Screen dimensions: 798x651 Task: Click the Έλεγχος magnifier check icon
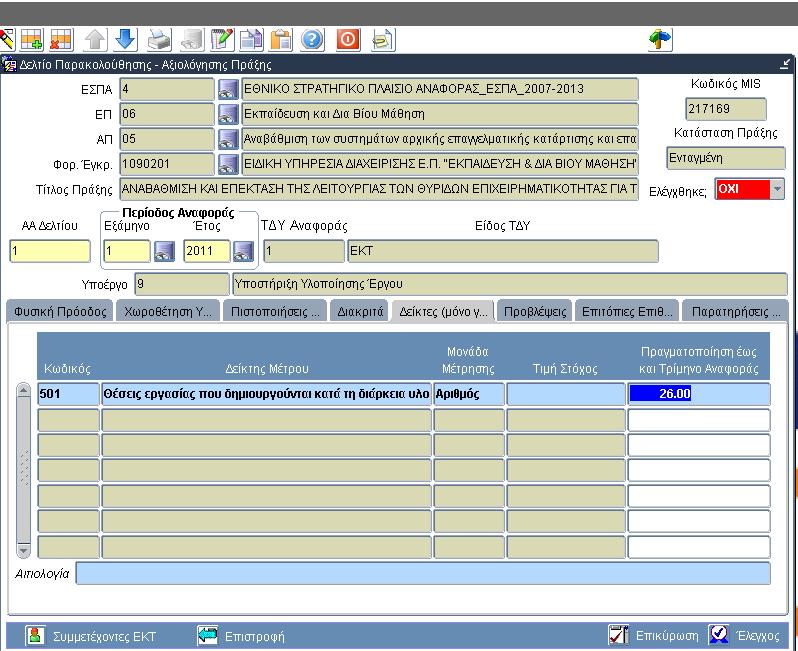[719, 635]
